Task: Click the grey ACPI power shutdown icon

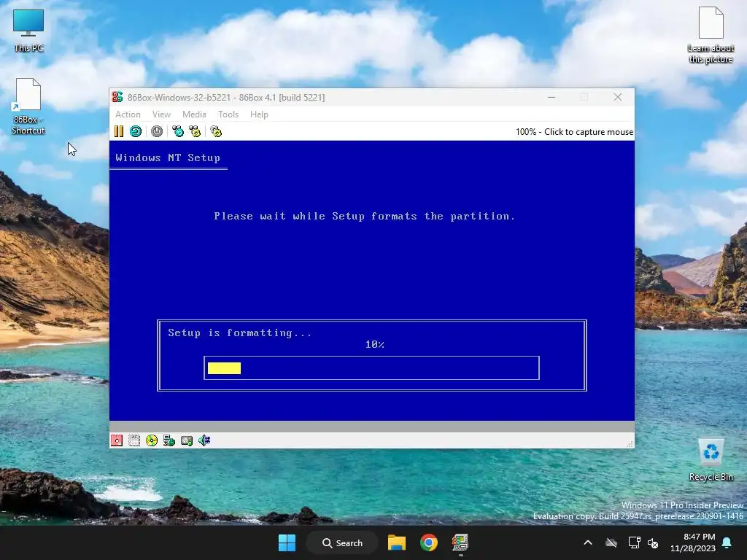Action: 157,131
